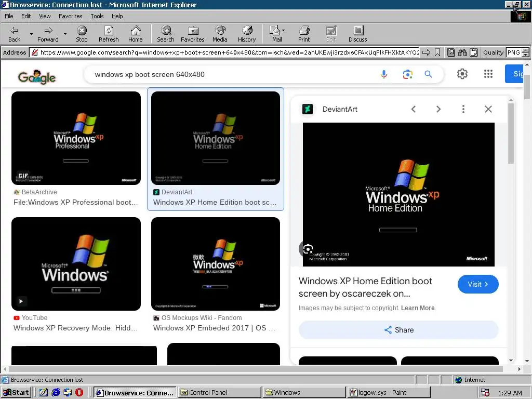The width and height of the screenshot is (532, 399).
Task: Refresh the page with the Refresh button
Action: [109, 34]
